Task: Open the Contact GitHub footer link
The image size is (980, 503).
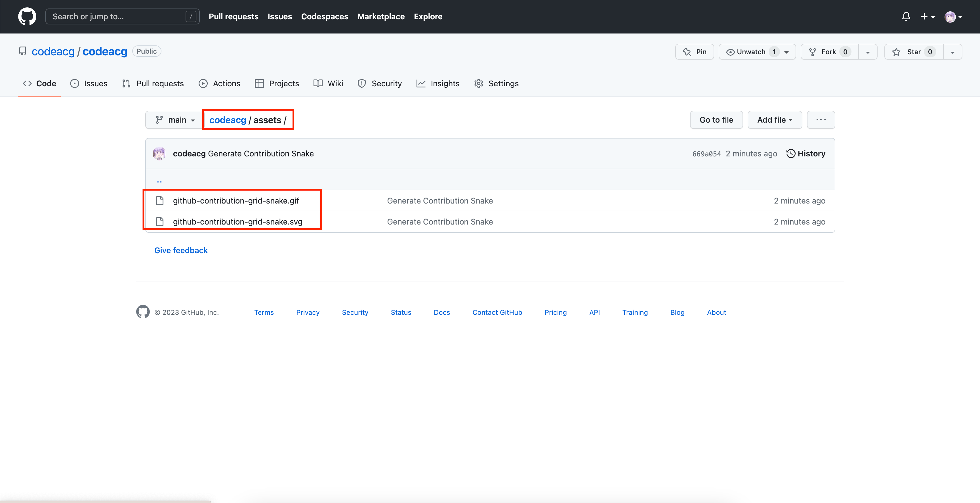Action: [497, 312]
